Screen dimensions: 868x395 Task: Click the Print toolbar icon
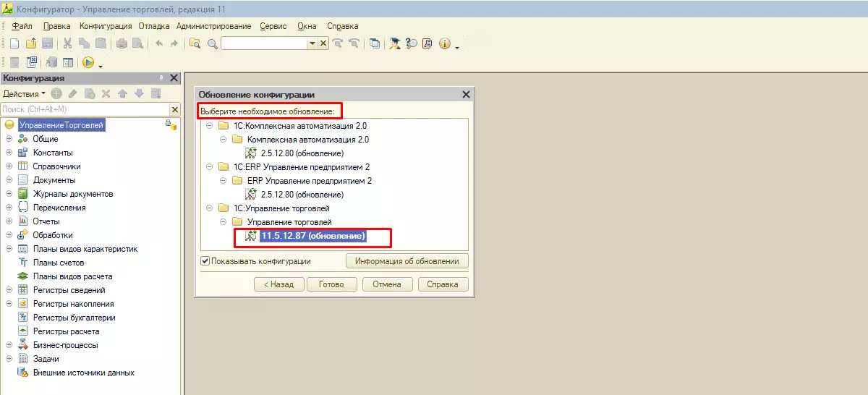(122, 43)
